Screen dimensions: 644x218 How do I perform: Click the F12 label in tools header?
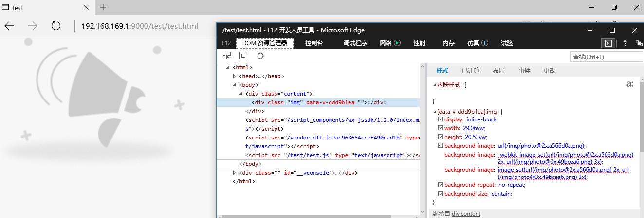point(226,43)
